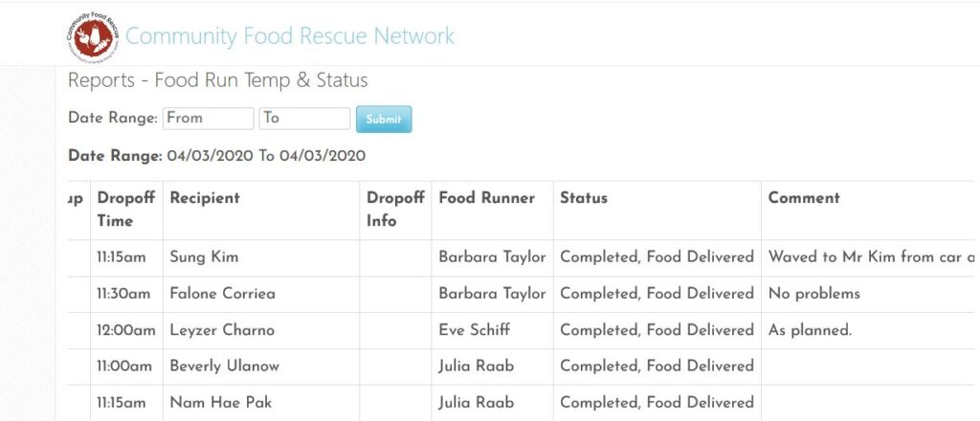Click the Community Food Rescue logo icon
The height and width of the screenshot is (421, 980).
point(93,37)
